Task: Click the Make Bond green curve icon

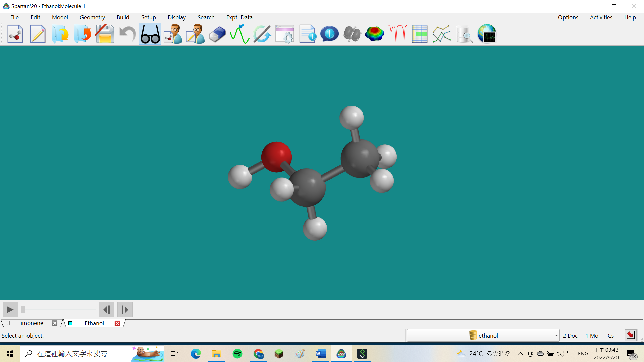Action: (240, 34)
